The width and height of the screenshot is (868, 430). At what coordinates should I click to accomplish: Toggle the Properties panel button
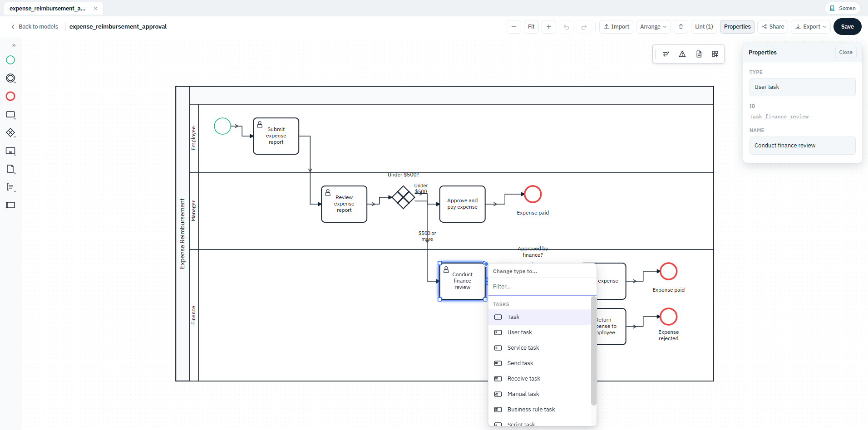click(737, 27)
